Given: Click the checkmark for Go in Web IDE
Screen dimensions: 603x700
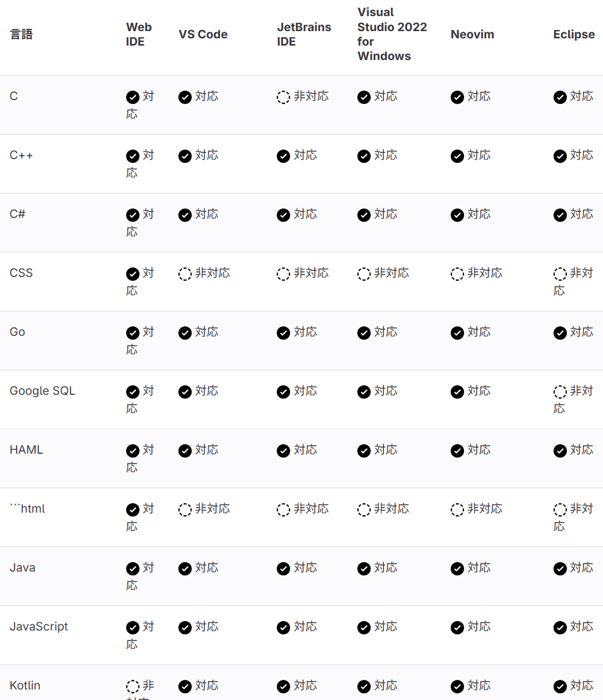Looking at the screenshot, I should [133, 333].
